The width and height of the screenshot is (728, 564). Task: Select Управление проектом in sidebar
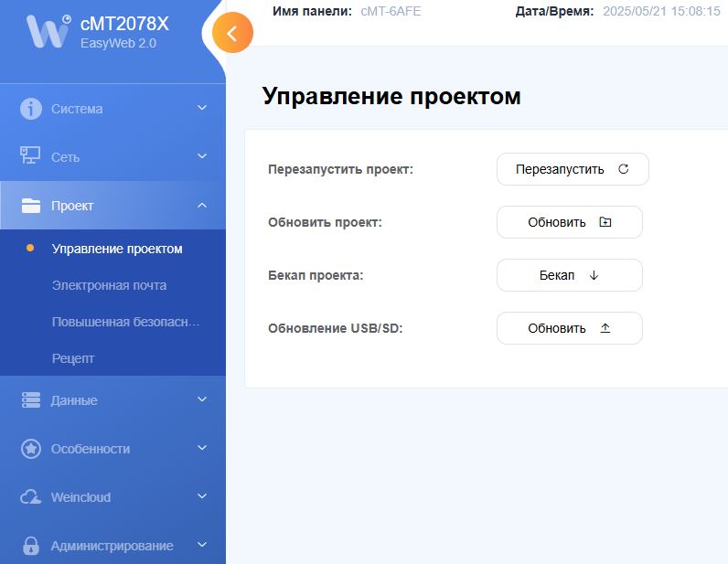[x=117, y=249]
